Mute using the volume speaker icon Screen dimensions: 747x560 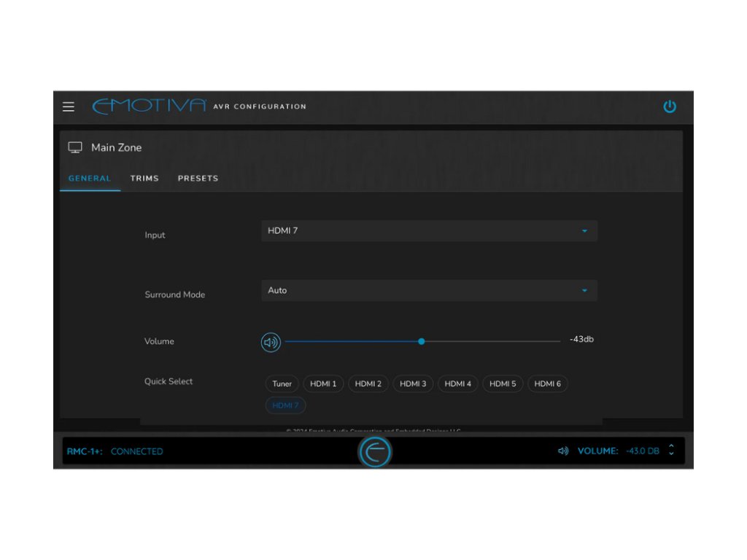pyautogui.click(x=271, y=342)
